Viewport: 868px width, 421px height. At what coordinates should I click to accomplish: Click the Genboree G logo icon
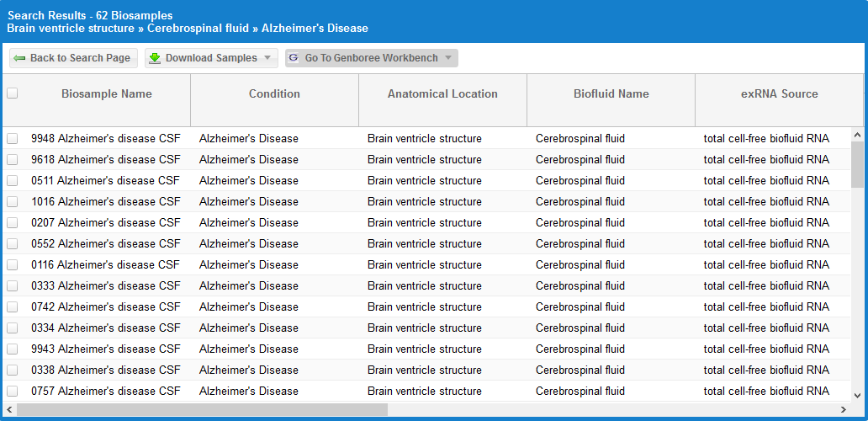point(293,58)
